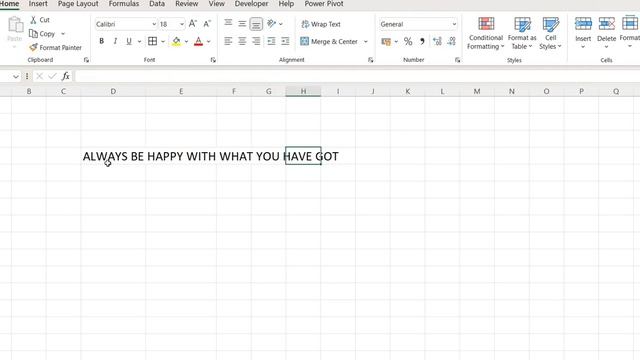Select column H header
Image resolution: width=640 pixels, height=360 pixels.
tap(303, 91)
